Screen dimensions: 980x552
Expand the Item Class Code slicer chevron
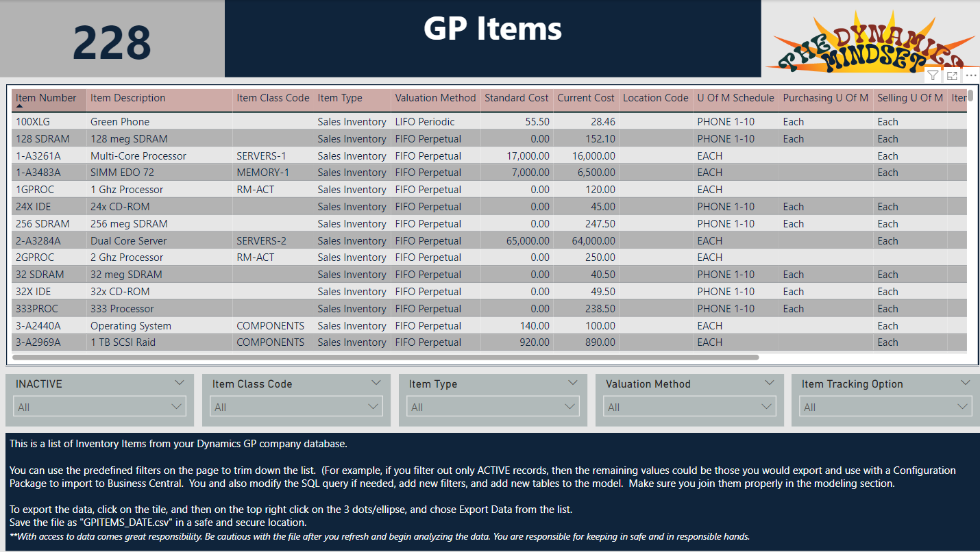(x=376, y=383)
